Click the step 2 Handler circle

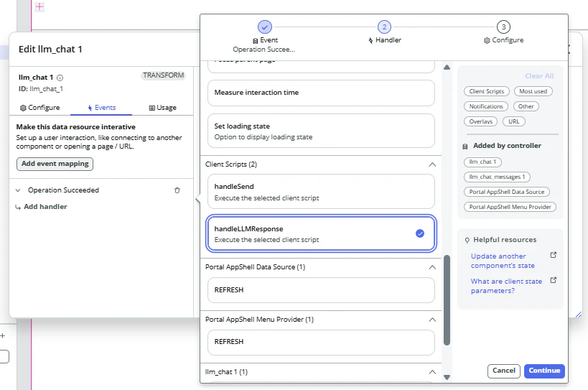[384, 27]
